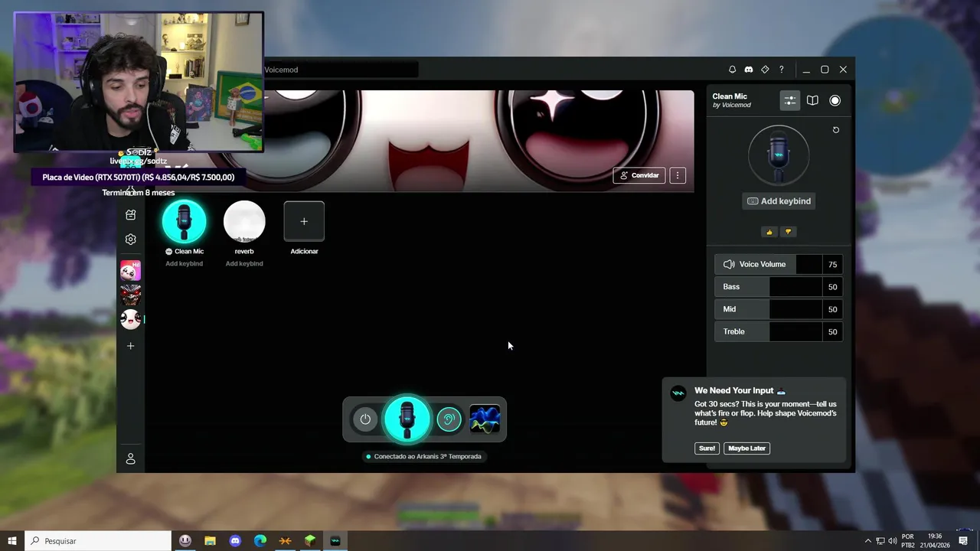Click Add keybind under the Clean Mic tile
Screen dimensions: 980x551
click(x=184, y=263)
